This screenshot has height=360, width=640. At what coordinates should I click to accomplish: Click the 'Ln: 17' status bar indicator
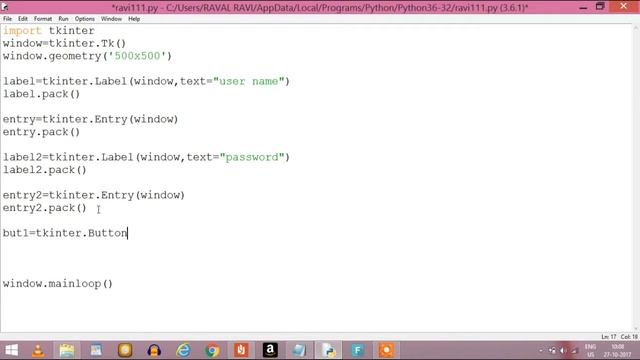tap(609, 337)
